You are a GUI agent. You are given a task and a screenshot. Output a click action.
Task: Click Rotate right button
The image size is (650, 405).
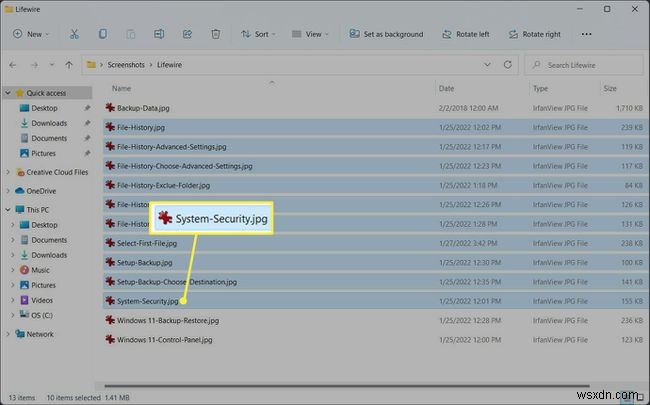coord(535,34)
